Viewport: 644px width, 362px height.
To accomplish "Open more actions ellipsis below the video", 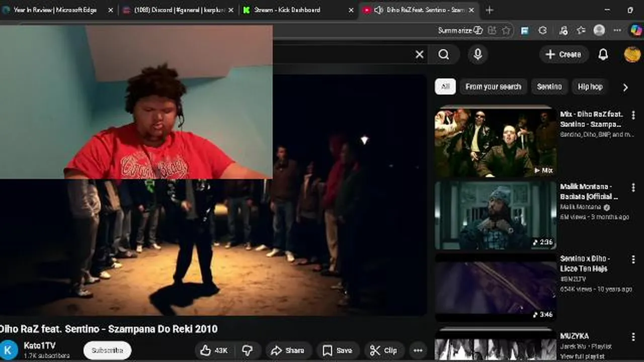I will click(418, 350).
